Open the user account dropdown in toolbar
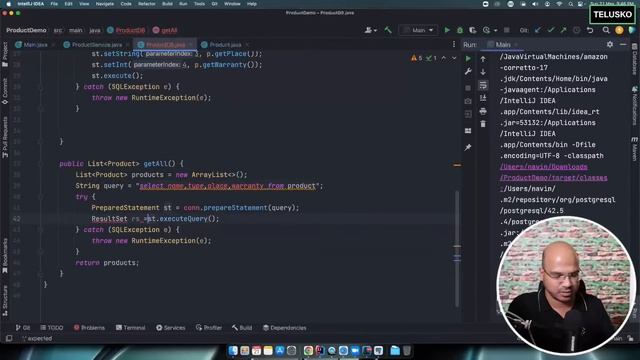Screen dimensions: 640x360 tap(371, 30)
